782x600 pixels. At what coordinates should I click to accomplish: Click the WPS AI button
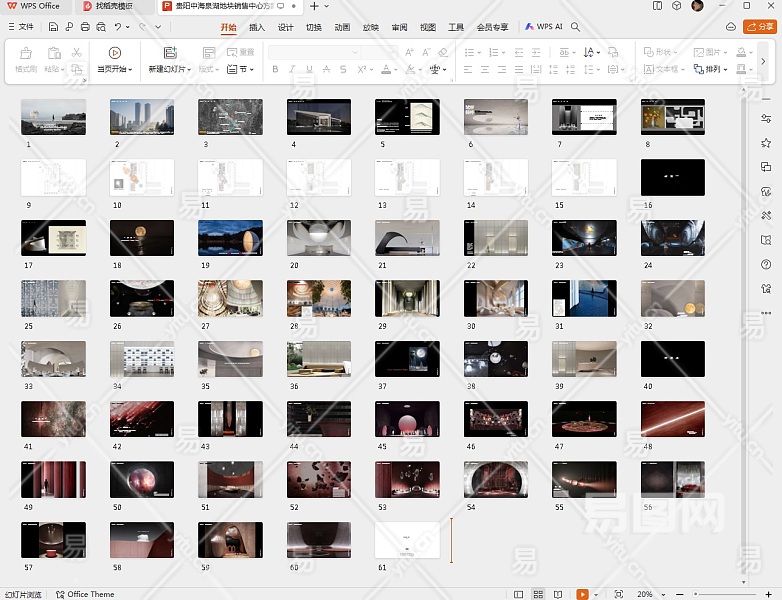coord(544,27)
